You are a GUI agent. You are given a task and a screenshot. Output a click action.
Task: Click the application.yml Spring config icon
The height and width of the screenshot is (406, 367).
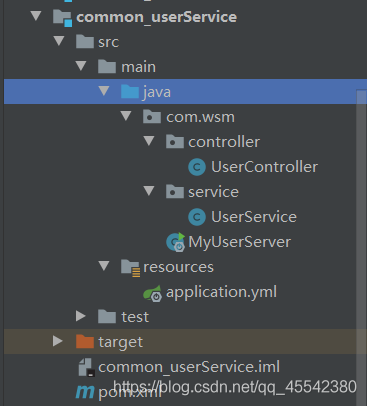152,293
